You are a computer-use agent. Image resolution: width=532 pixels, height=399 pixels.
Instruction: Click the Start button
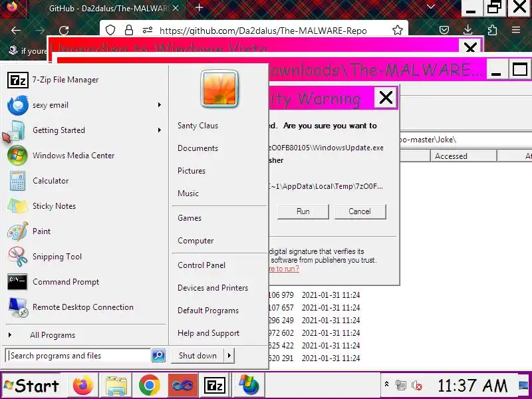click(x=31, y=386)
